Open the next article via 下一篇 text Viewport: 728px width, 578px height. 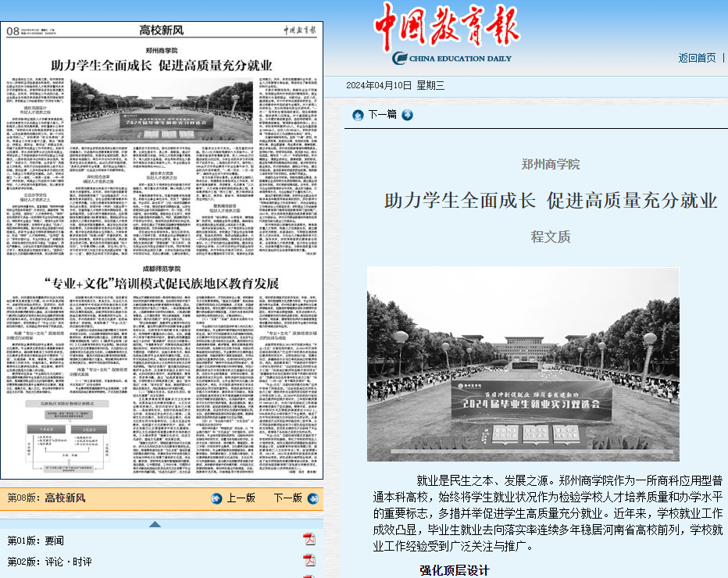click(382, 115)
